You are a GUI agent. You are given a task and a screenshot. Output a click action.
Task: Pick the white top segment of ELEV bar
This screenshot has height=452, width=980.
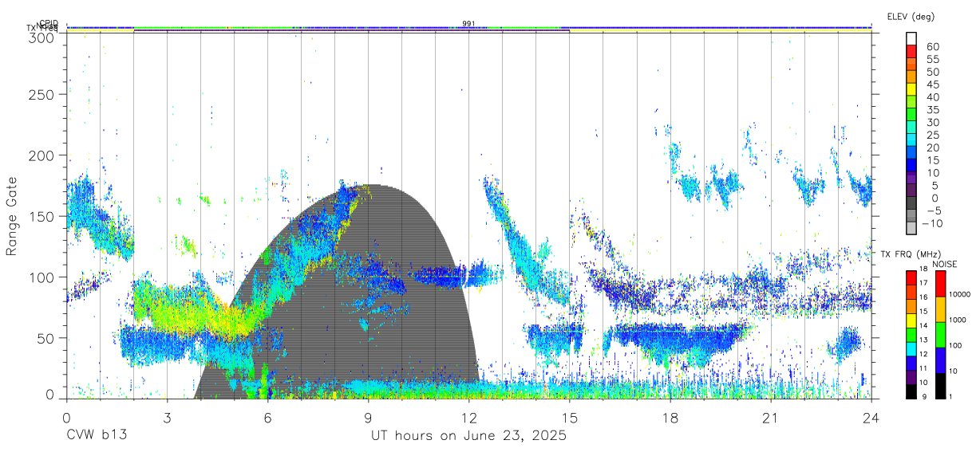[912, 39]
